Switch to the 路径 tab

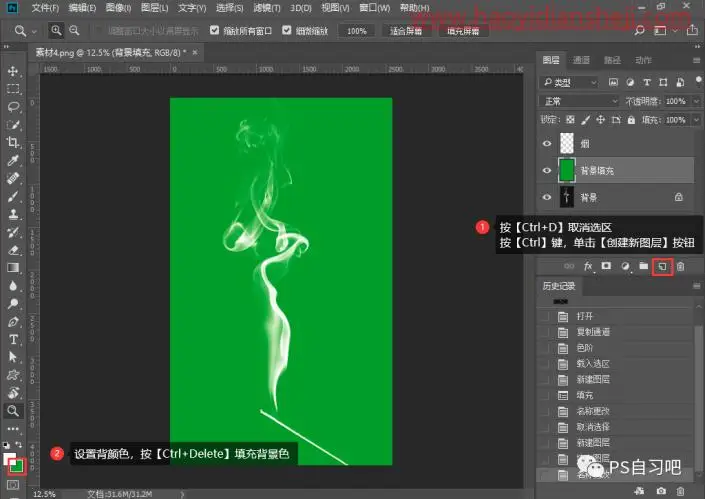click(x=612, y=60)
